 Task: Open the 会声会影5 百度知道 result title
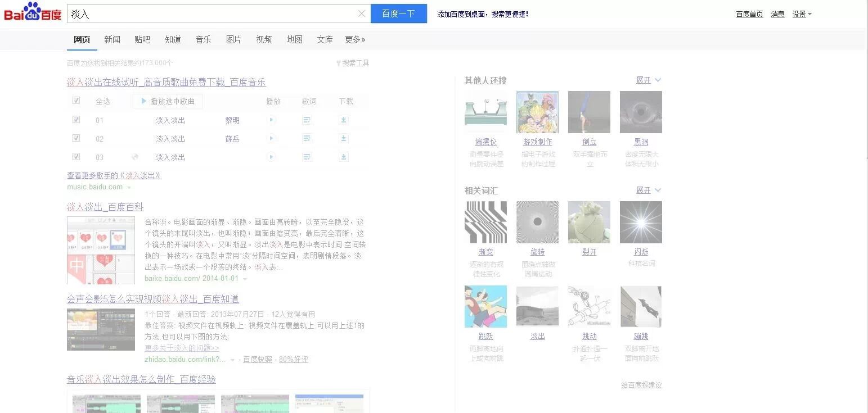click(153, 299)
